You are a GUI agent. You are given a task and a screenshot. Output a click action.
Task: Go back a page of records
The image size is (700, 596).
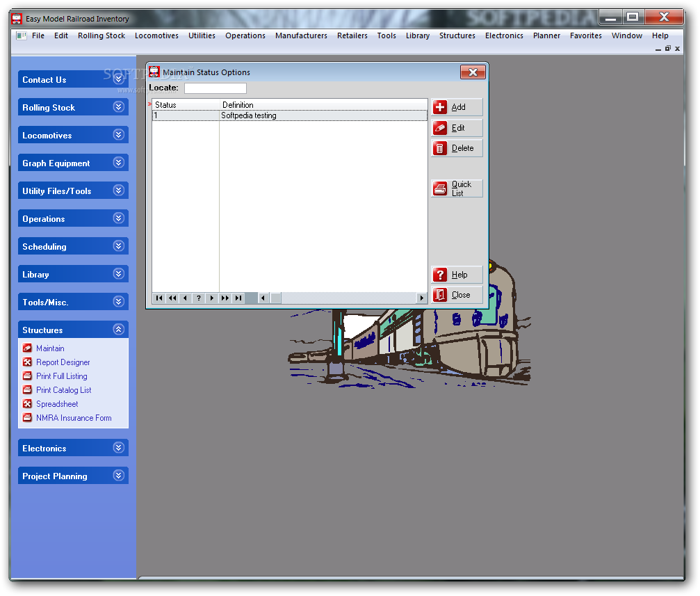(172, 298)
